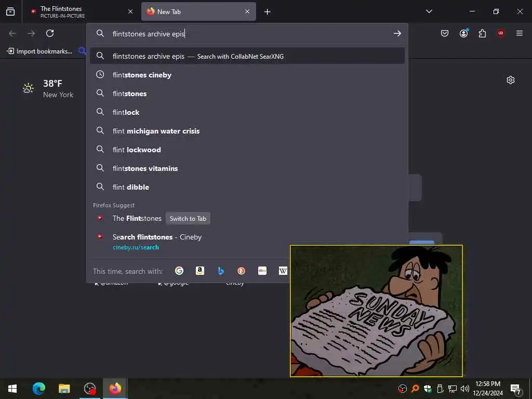Launch Microsoft Edge from the taskbar

tap(38, 389)
